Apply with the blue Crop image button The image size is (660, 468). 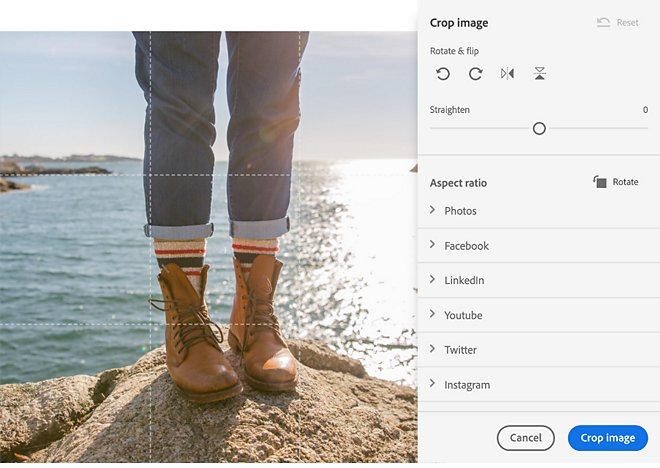tap(608, 438)
